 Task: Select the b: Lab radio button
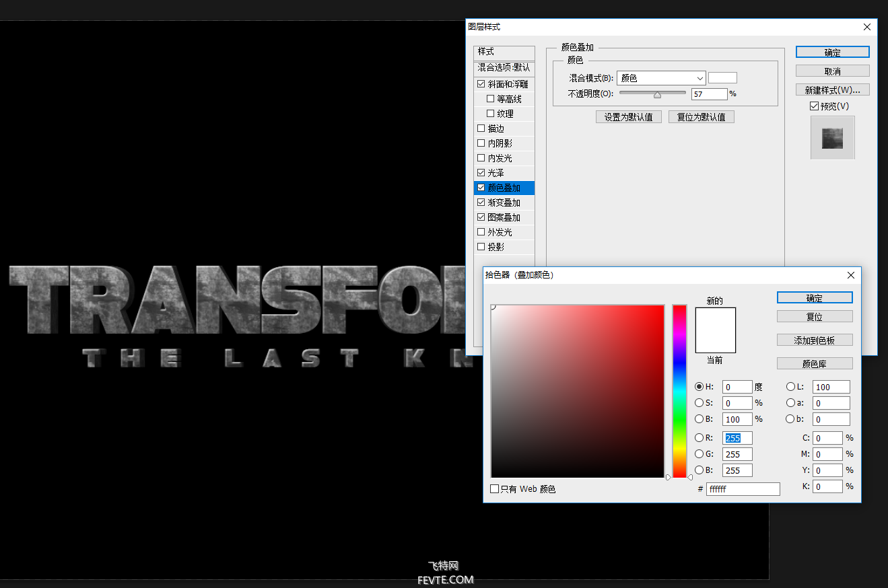coord(790,419)
